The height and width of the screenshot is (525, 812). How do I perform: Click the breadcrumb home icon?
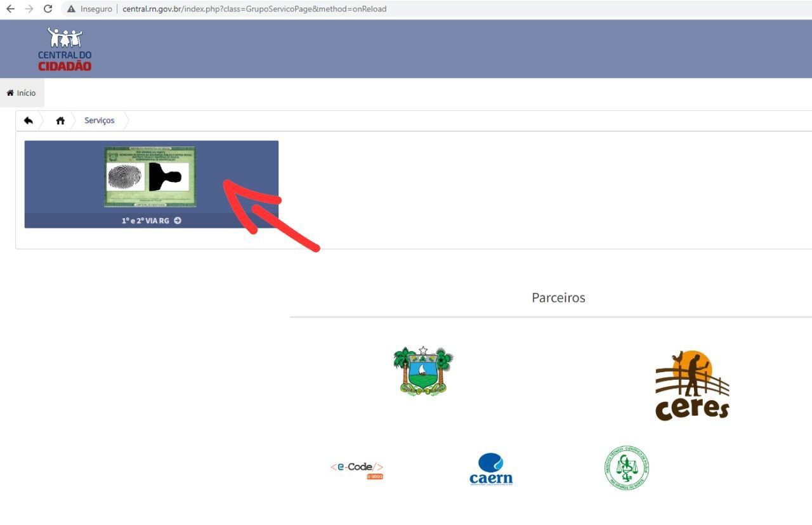[x=60, y=120]
